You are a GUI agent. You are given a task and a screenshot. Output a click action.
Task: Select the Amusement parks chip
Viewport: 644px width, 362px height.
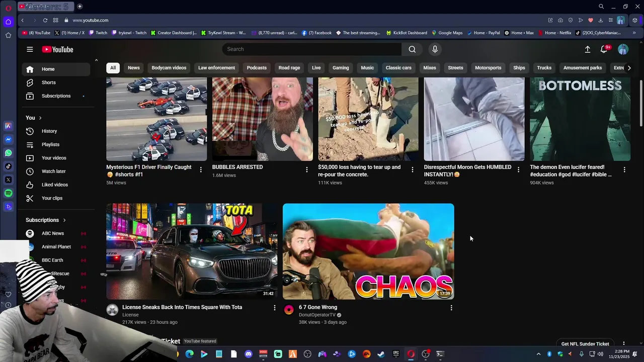click(x=583, y=68)
